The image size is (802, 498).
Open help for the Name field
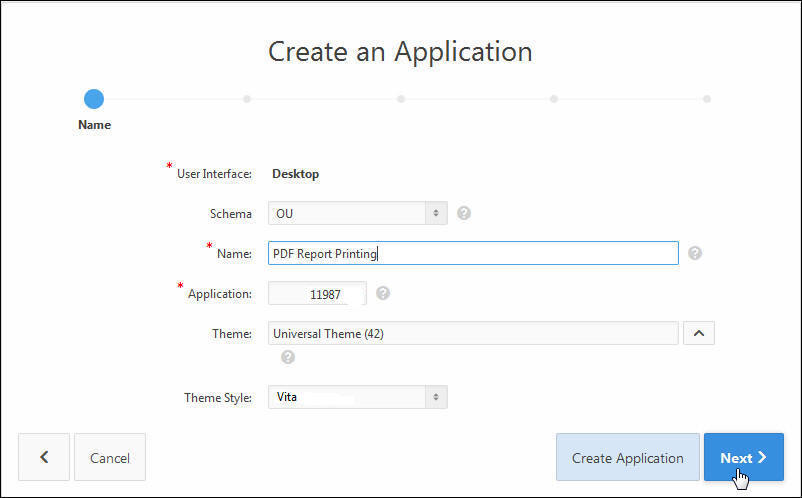point(695,253)
